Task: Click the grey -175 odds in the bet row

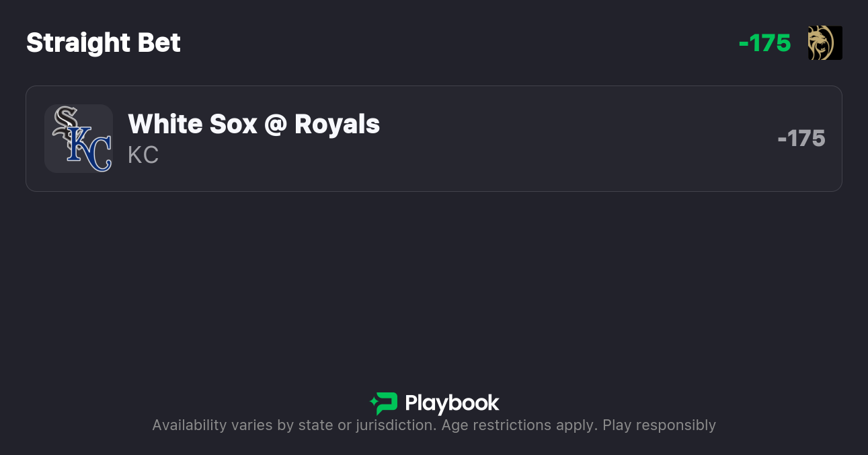Action: pos(801,139)
